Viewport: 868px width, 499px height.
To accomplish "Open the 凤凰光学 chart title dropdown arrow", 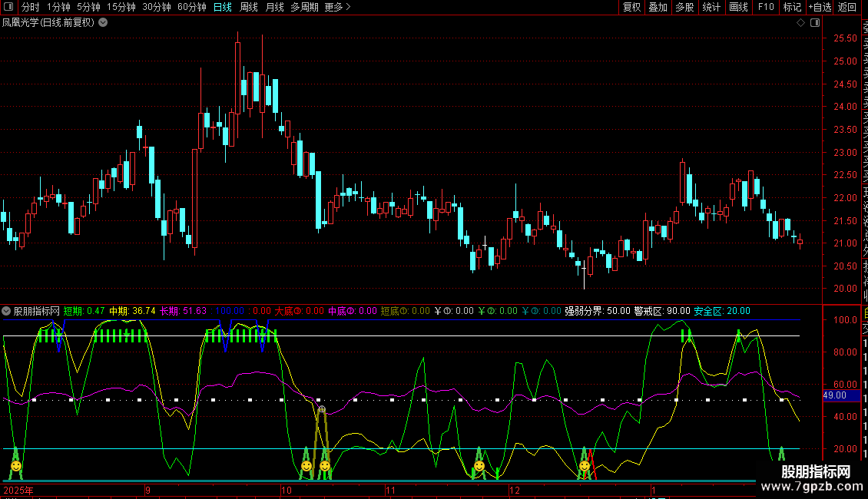I will click(103, 23).
